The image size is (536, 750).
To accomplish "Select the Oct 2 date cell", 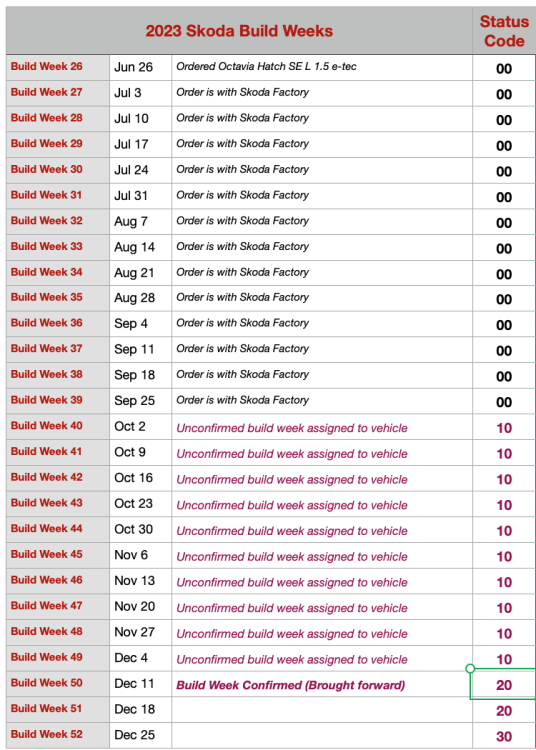I will [141, 427].
